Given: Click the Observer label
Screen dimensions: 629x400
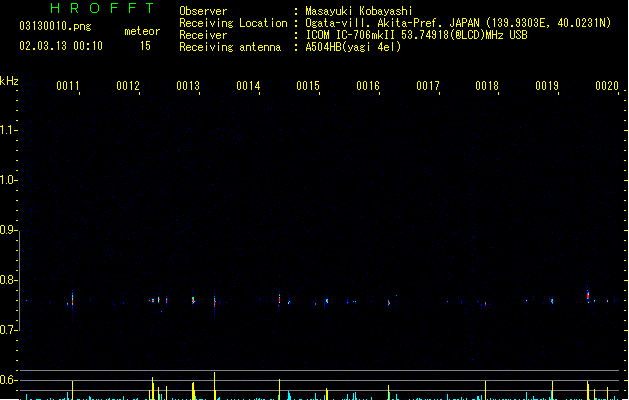Looking at the screenshot, I should pyautogui.click(x=203, y=11).
